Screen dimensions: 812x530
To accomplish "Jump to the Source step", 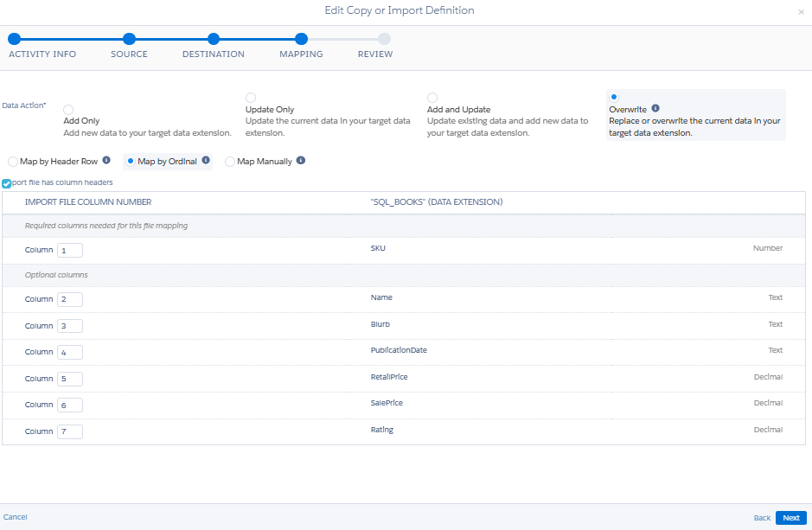I will [x=129, y=39].
